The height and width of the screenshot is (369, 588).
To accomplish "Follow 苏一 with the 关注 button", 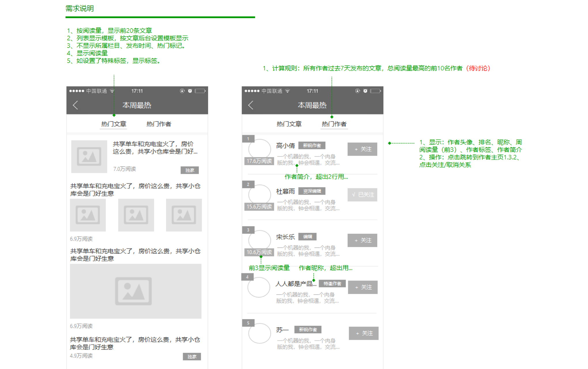I will tap(363, 333).
